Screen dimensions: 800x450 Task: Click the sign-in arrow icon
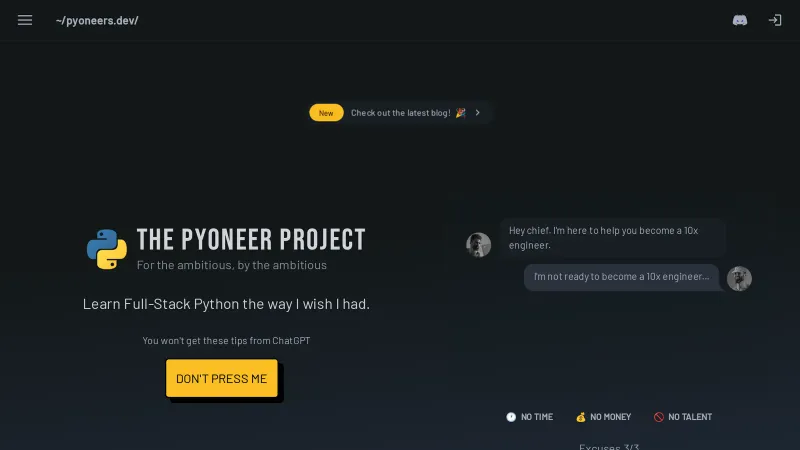[x=774, y=20]
